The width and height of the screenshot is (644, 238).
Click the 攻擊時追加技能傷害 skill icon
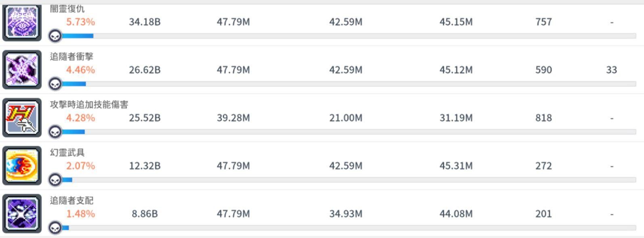[22, 118]
